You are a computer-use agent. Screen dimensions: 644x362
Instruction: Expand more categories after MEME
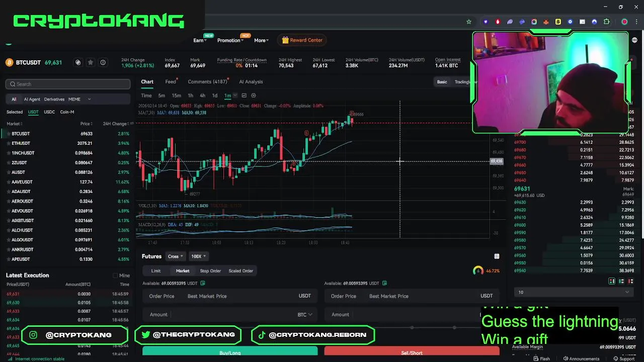(89, 100)
